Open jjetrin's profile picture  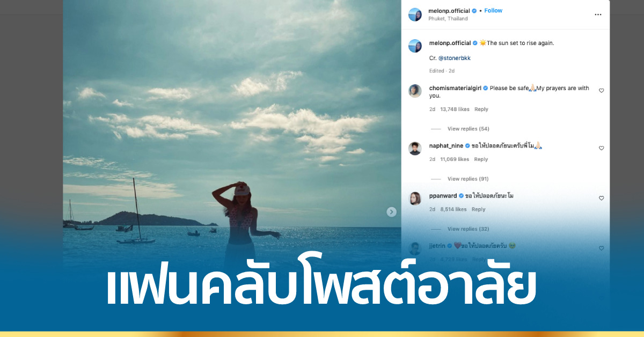[415, 248]
